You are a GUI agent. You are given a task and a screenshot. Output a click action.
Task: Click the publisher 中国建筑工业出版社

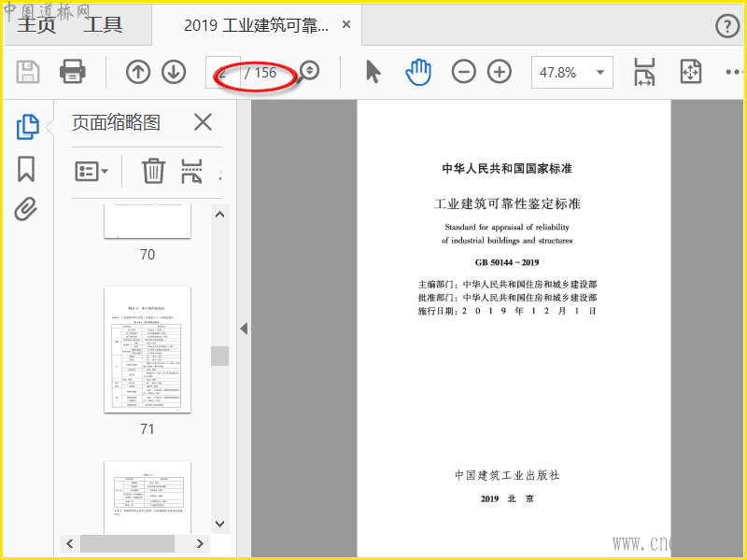pyautogui.click(x=507, y=475)
